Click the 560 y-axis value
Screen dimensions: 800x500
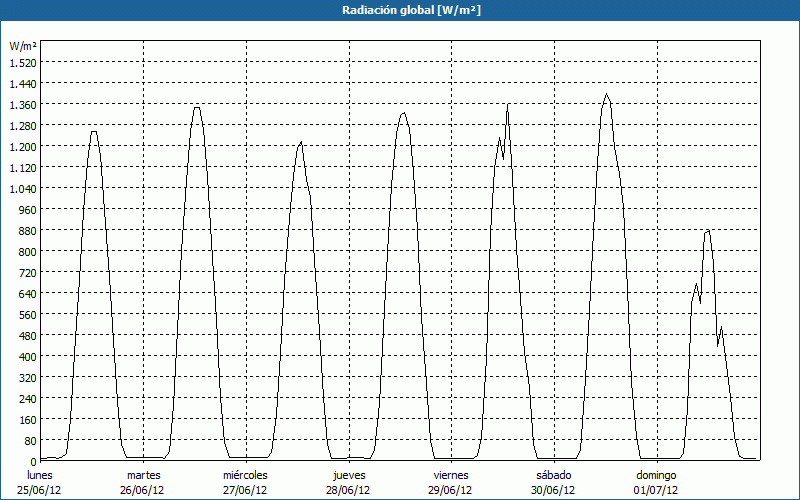[28, 315]
